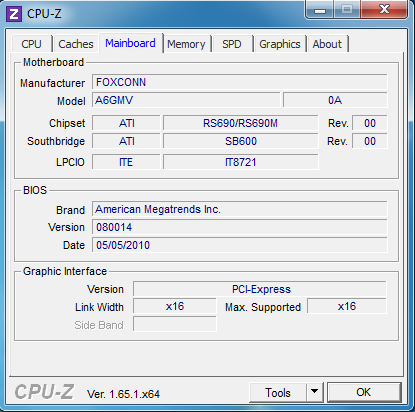This screenshot has width=415, height=412.
Task: Click the Max. Supported x16 value
Action: 347,306
